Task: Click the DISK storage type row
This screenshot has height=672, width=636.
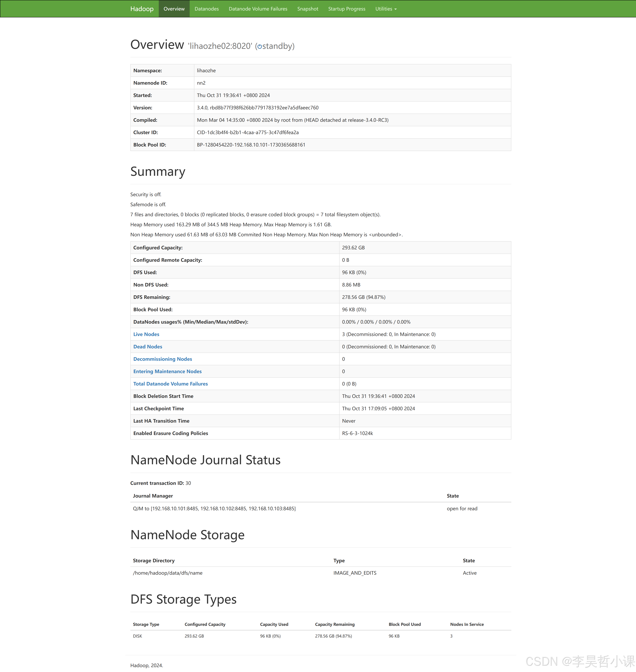Action: pyautogui.click(x=138, y=636)
